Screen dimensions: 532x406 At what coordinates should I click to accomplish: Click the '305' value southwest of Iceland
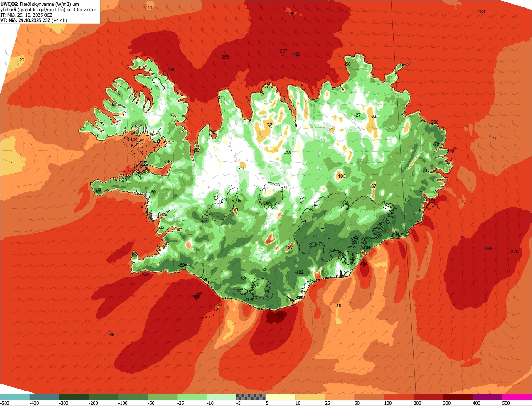(196, 297)
